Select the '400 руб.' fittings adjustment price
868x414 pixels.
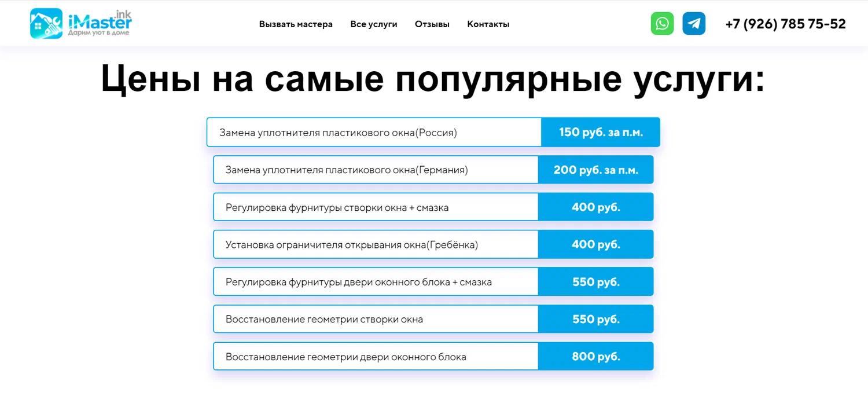595,207
